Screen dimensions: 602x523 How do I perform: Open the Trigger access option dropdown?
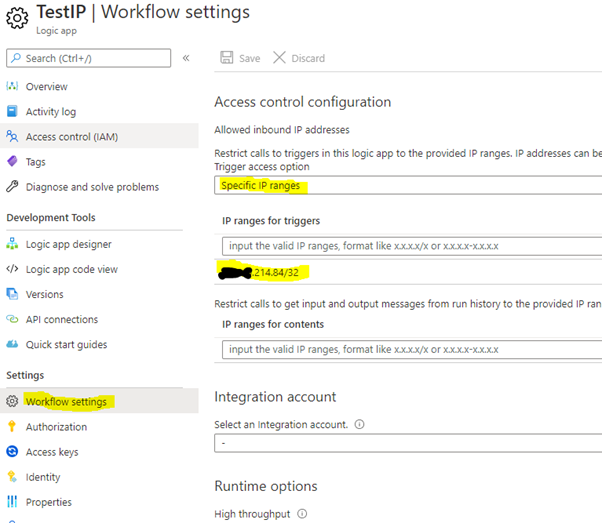(x=408, y=185)
